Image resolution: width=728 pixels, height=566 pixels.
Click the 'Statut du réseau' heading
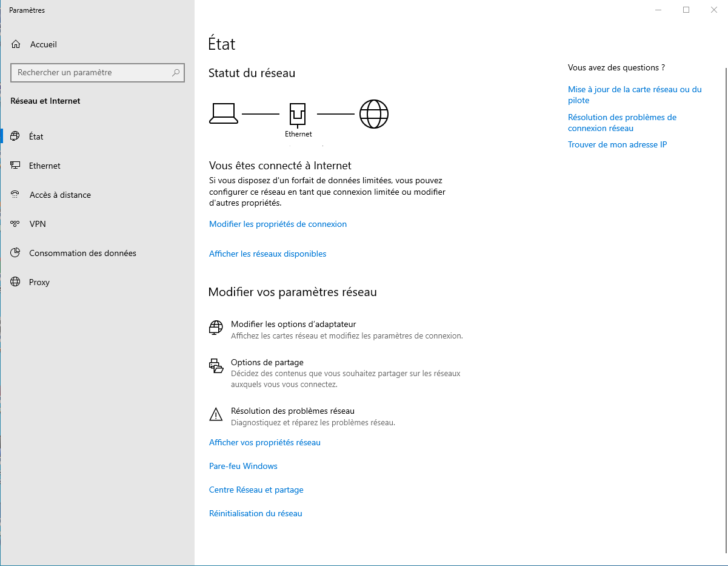coord(252,73)
